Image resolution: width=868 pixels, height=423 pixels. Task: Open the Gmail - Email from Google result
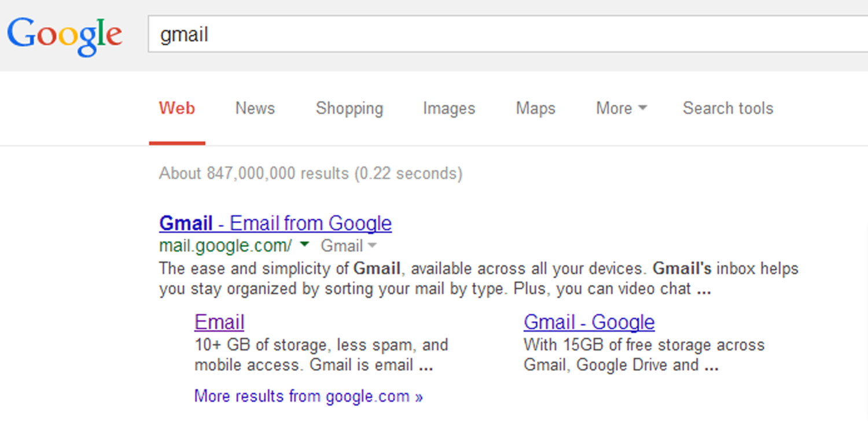275,223
